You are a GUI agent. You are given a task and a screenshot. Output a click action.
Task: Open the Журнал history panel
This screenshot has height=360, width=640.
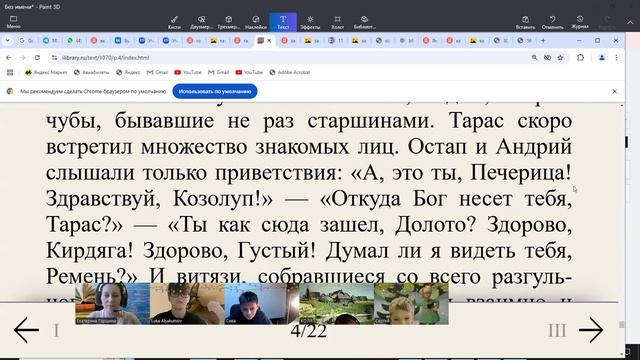point(580,22)
